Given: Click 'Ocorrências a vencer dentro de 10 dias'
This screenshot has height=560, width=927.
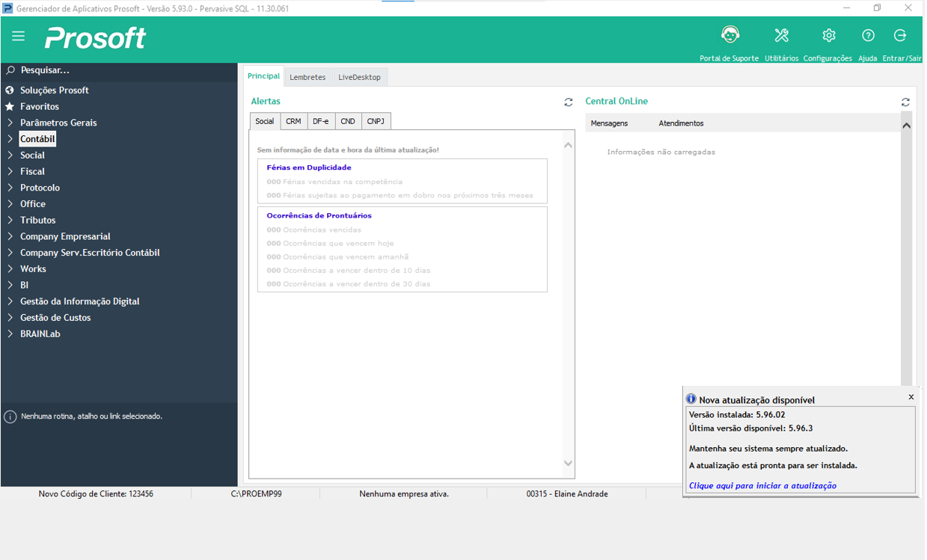Looking at the screenshot, I should 349,270.
